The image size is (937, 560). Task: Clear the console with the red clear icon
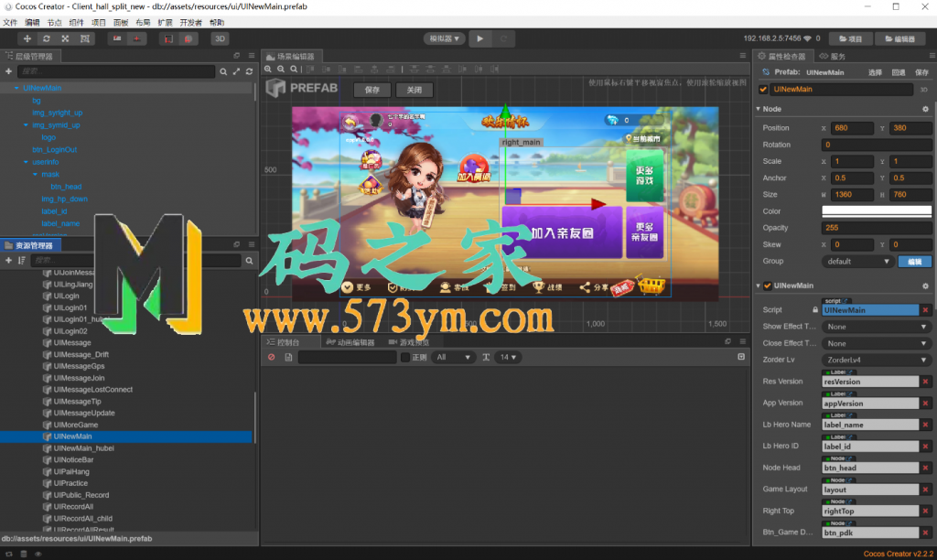(271, 358)
